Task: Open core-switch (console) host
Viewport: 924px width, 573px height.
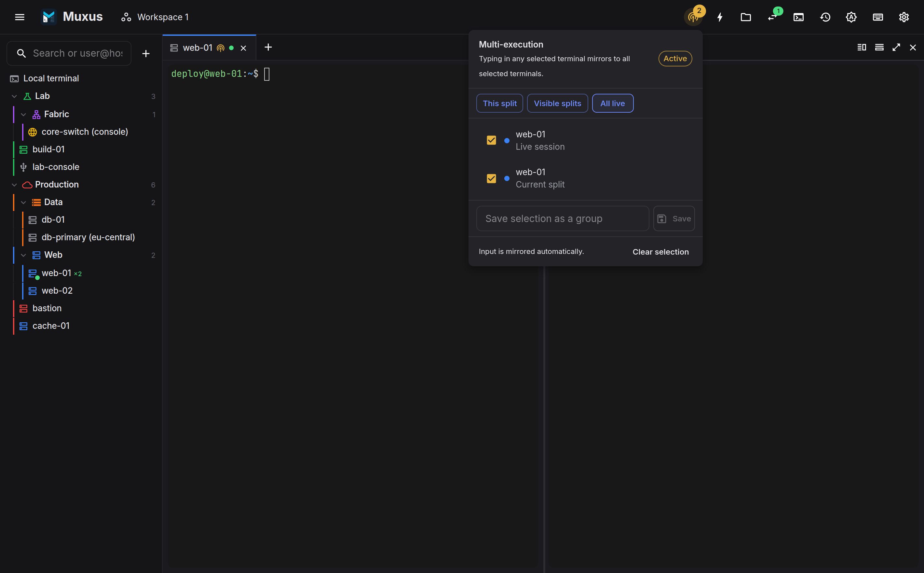Action: (85, 132)
